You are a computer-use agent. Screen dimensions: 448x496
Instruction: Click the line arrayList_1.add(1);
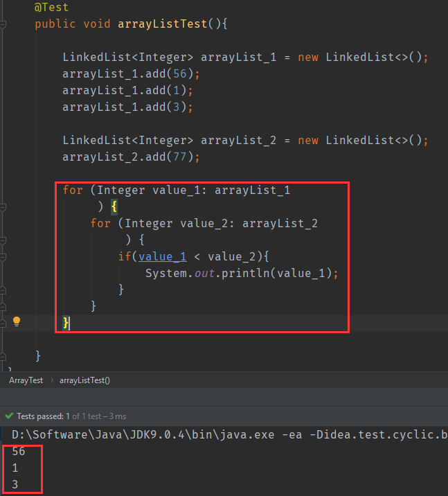[x=127, y=91]
